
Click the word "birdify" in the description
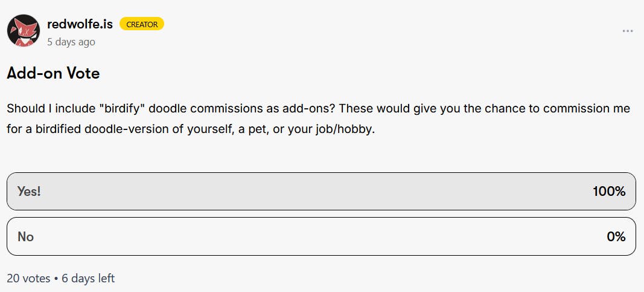pos(123,109)
